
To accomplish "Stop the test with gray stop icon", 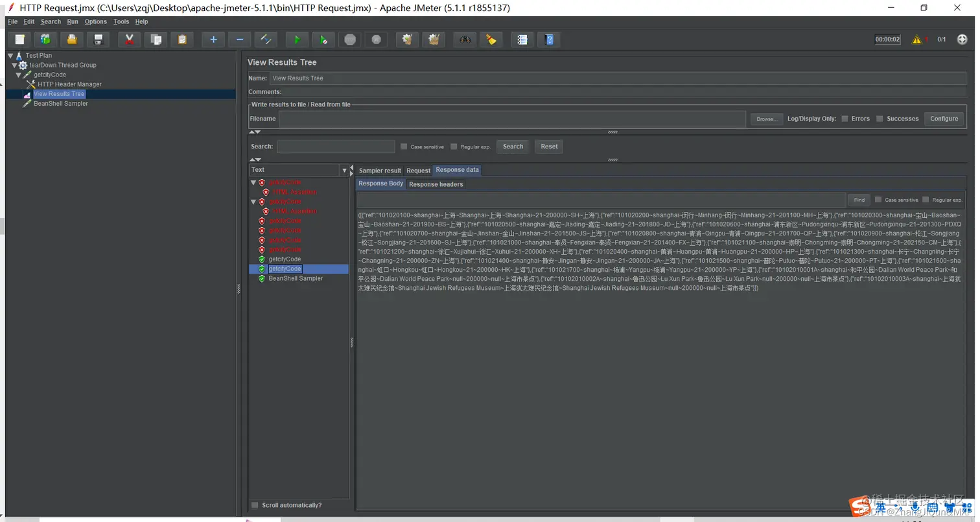I will [350, 40].
